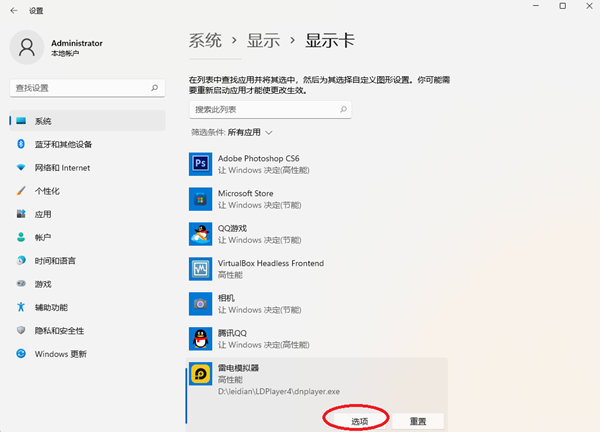Click the 应用 apps icon in sidebar

tap(21, 214)
